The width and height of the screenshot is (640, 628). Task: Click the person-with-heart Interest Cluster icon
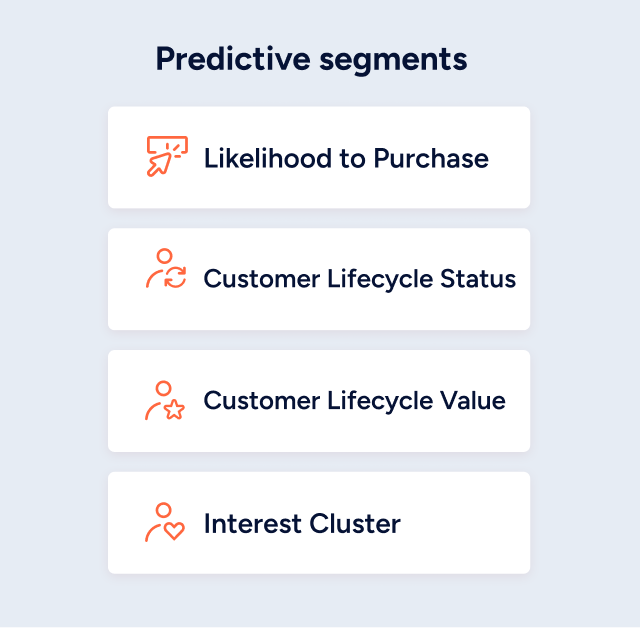(166, 522)
